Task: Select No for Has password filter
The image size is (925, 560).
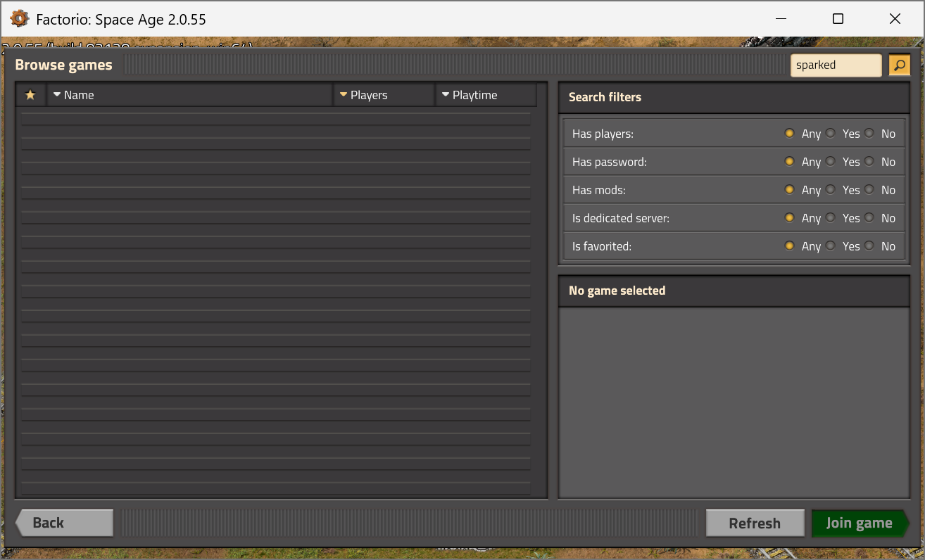Action: (x=869, y=161)
